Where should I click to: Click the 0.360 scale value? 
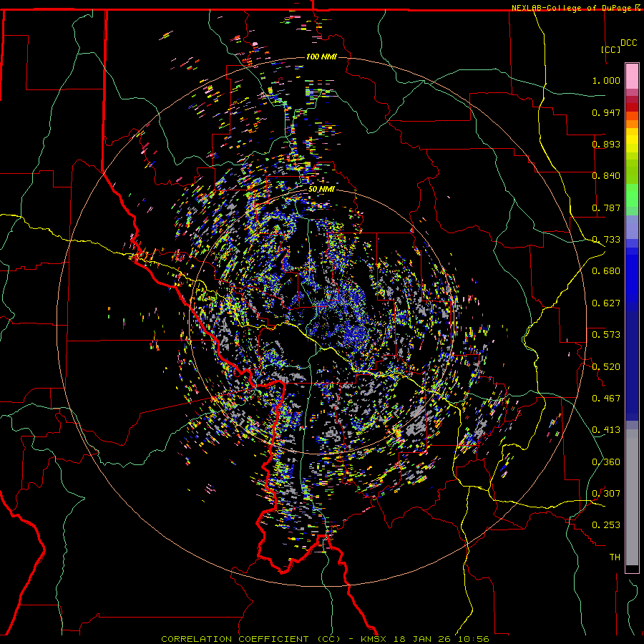coord(606,462)
